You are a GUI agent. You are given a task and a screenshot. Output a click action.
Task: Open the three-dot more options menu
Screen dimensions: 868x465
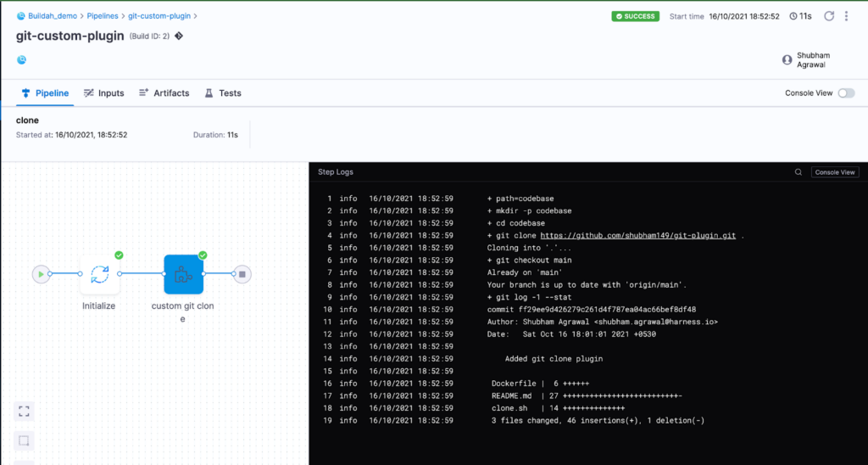coord(847,16)
